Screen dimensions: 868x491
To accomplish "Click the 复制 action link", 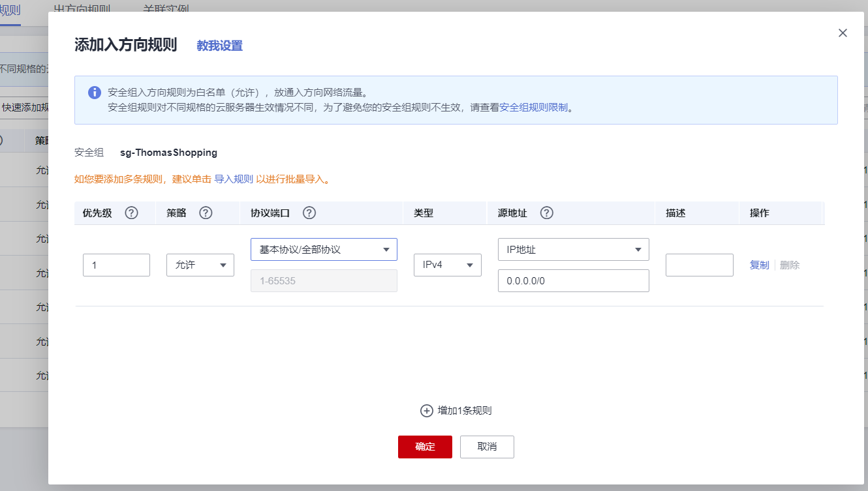I will click(x=759, y=265).
